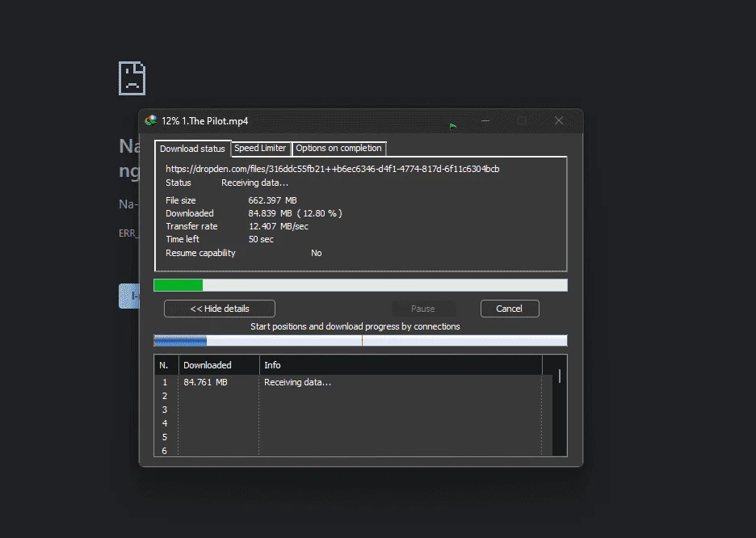Click the Receiving data info in row 1
The width and height of the screenshot is (756, 538).
297,382
